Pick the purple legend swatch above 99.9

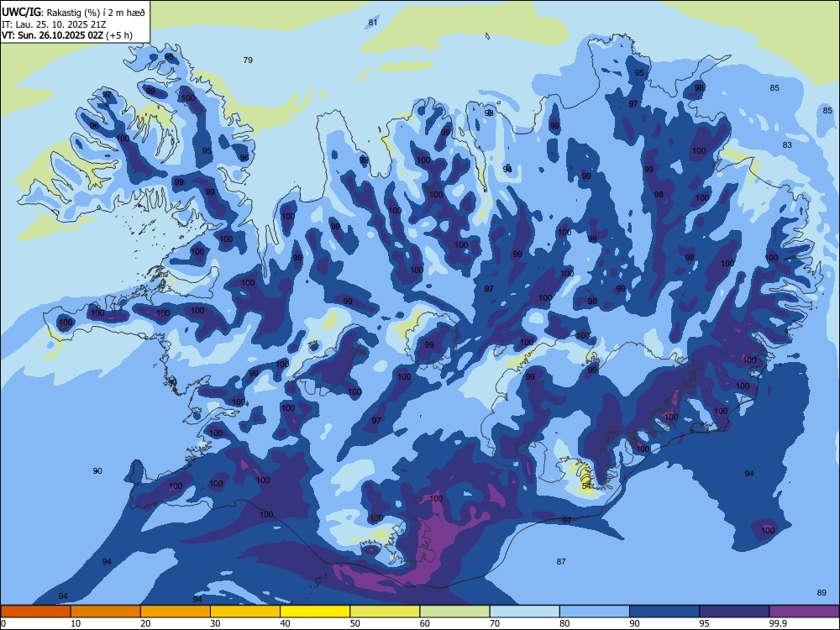804,612
